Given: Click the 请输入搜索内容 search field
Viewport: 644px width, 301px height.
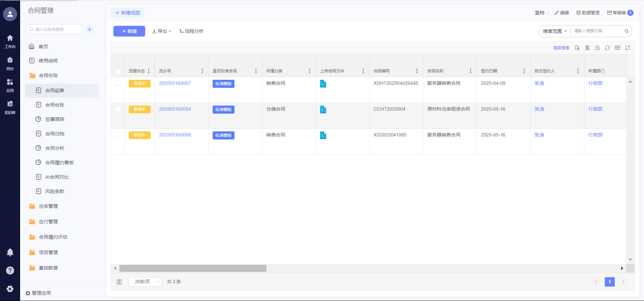Looking at the screenshot, I should tap(597, 31).
